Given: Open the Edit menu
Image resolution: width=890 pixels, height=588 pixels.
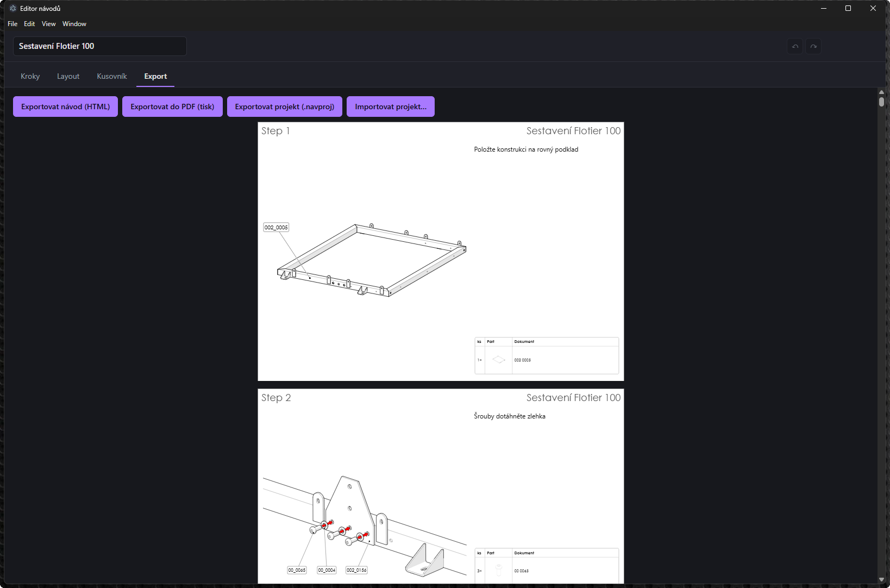Looking at the screenshot, I should [29, 24].
